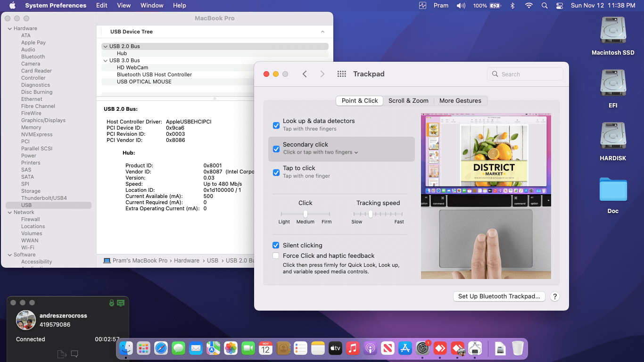Click Set Up Bluetooth Trackpad button
Screen dimensions: 644x362
(x=499, y=296)
